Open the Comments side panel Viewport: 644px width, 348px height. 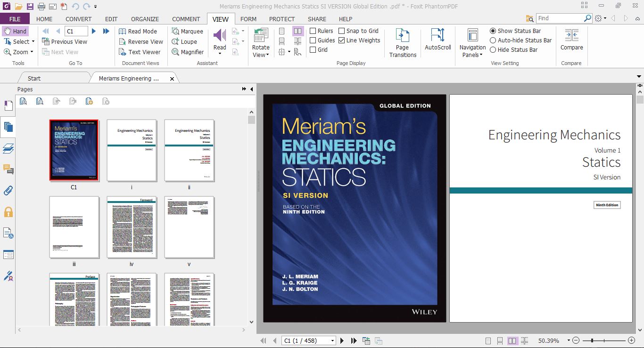click(8, 170)
